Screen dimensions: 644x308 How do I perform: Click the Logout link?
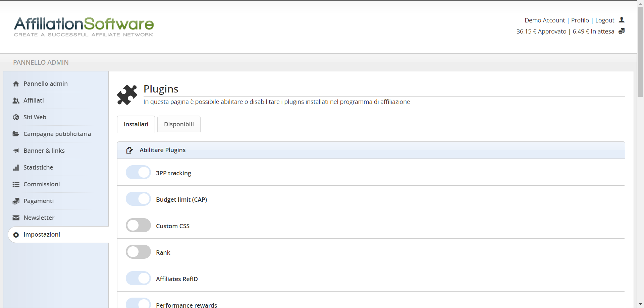click(x=605, y=20)
